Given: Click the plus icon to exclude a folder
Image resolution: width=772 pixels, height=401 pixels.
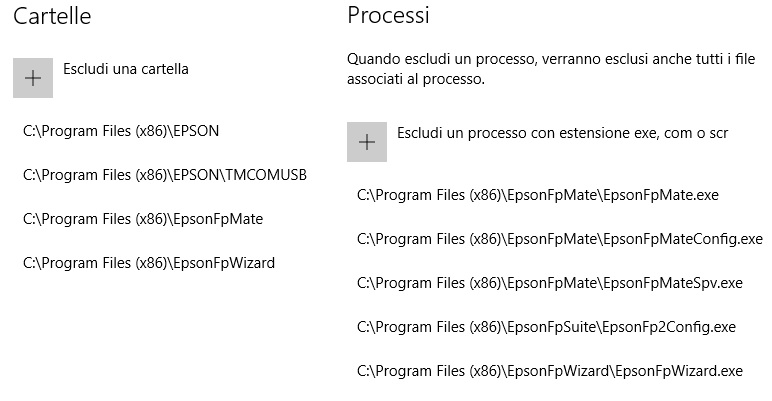Looking at the screenshot, I should pos(33,78).
